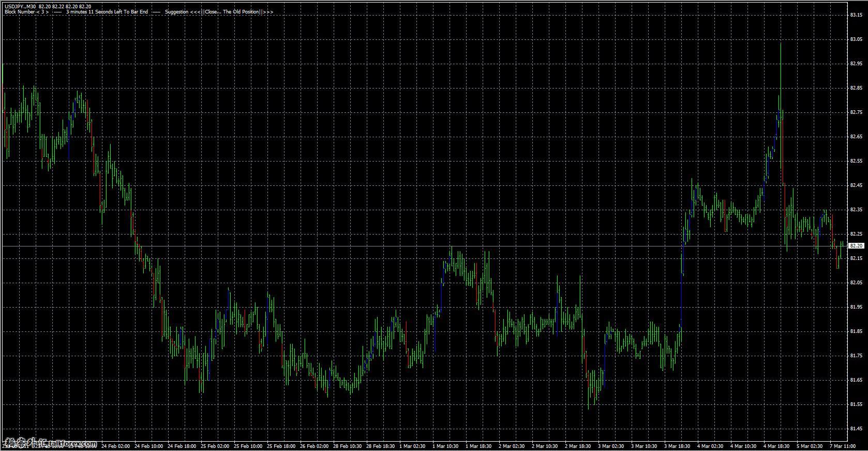Click the 82.45 price axis label
Screen dimensions: 868x451
pos(856,185)
